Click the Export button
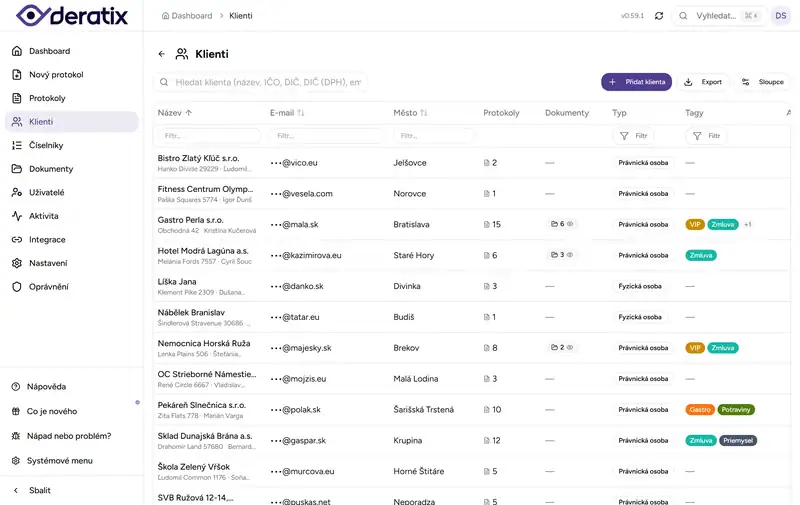The image size is (800, 505). tap(703, 82)
